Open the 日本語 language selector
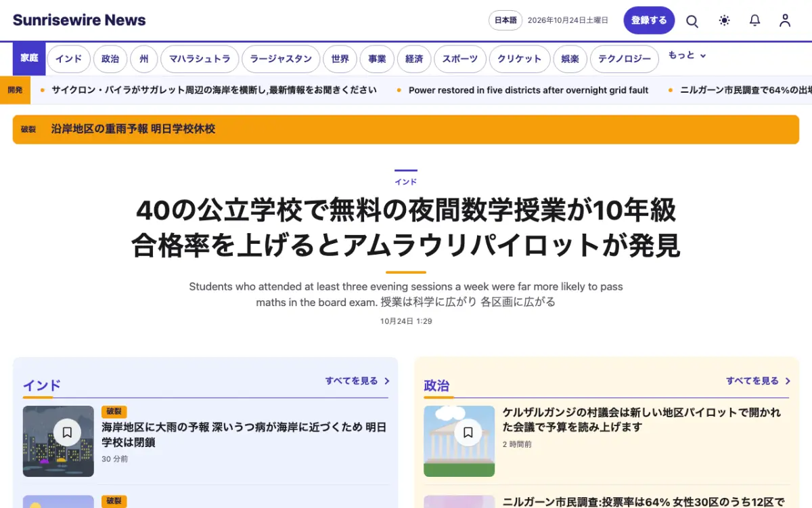812x508 pixels. click(x=505, y=20)
